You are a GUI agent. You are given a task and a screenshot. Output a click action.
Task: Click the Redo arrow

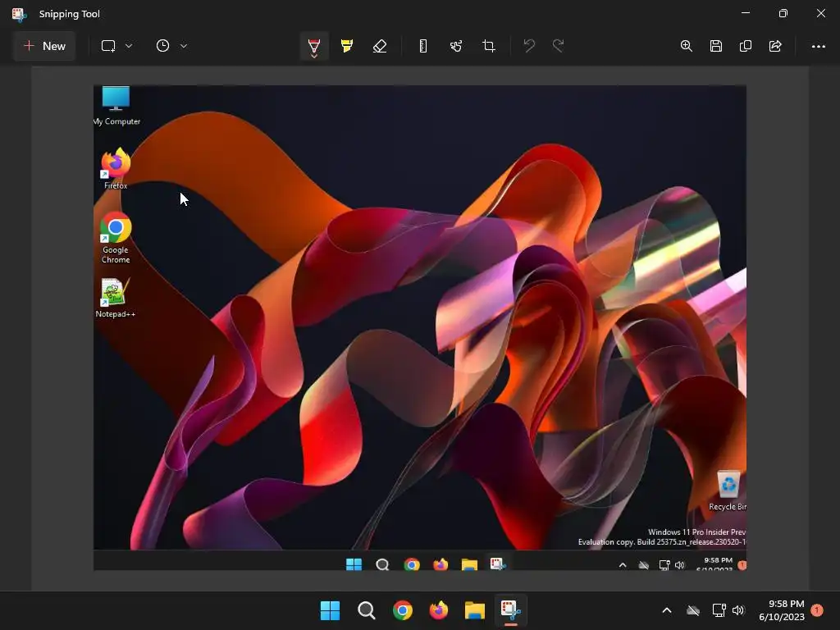click(x=558, y=46)
